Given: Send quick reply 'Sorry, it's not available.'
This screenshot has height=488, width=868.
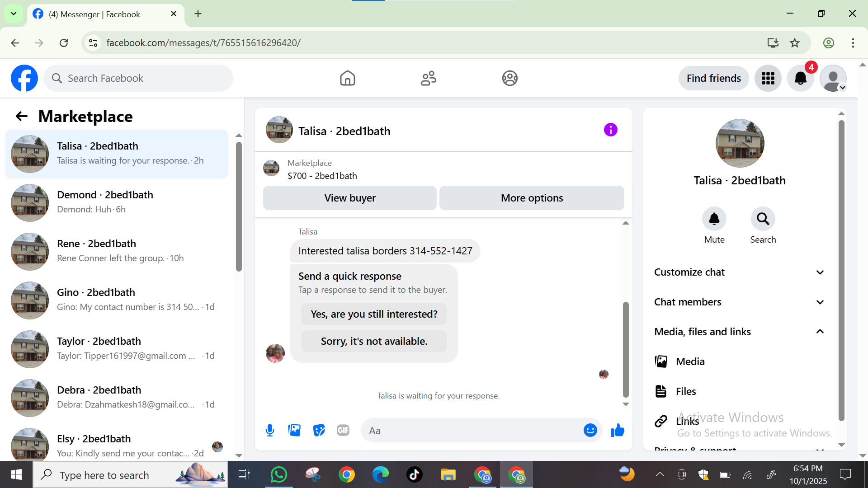Looking at the screenshot, I should coord(374,341).
